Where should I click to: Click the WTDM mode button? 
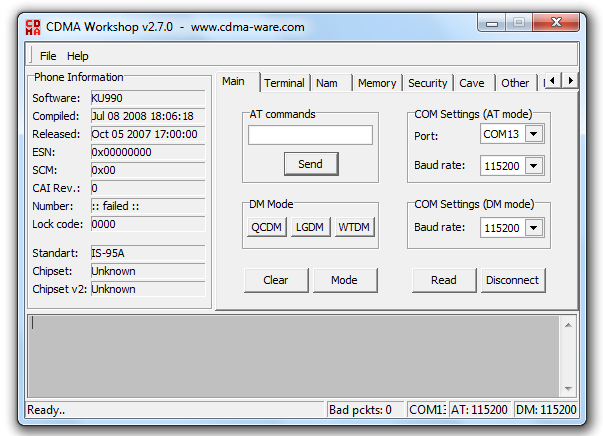(x=354, y=227)
